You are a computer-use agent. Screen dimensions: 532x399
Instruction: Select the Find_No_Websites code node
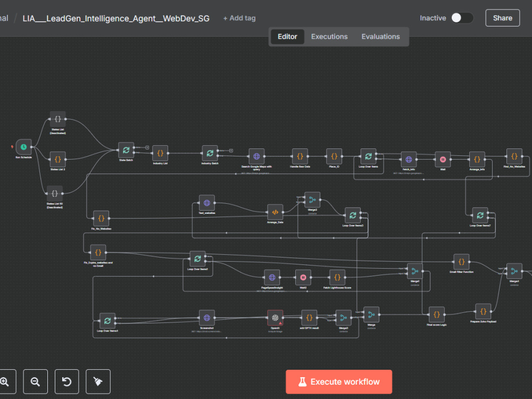514,156
